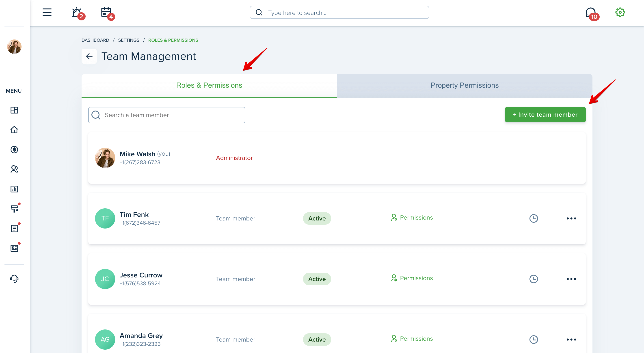The height and width of the screenshot is (353, 644).
Task: Open settings gear icon
Action: (x=620, y=12)
